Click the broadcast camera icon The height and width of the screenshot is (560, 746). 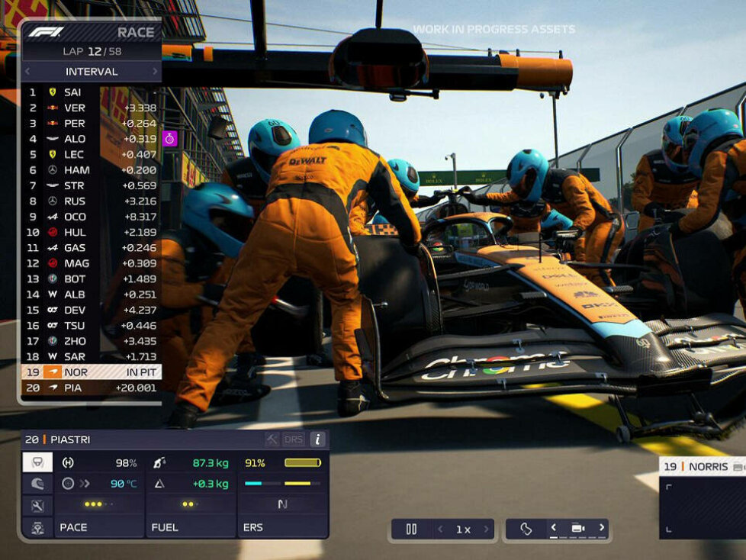pyautogui.click(x=577, y=528)
